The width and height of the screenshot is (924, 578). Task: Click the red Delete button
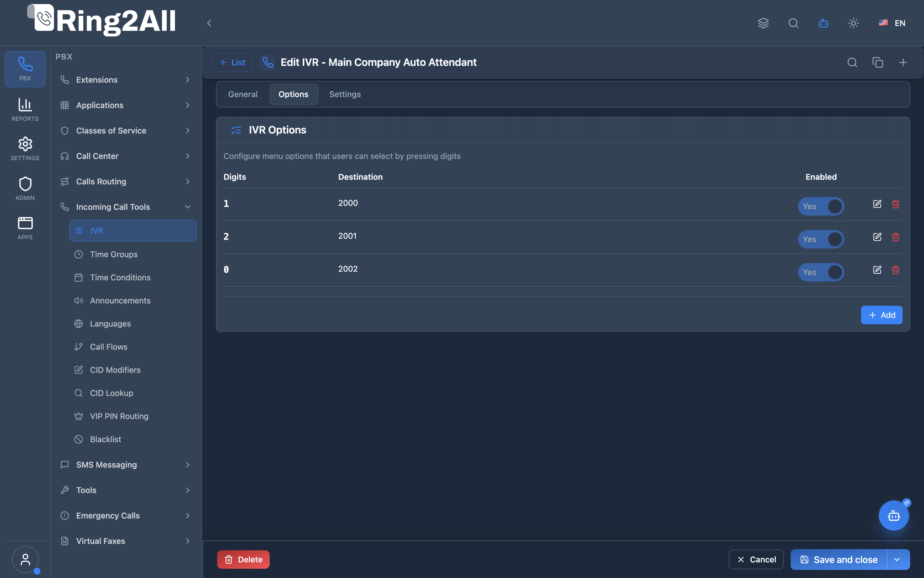(243, 559)
